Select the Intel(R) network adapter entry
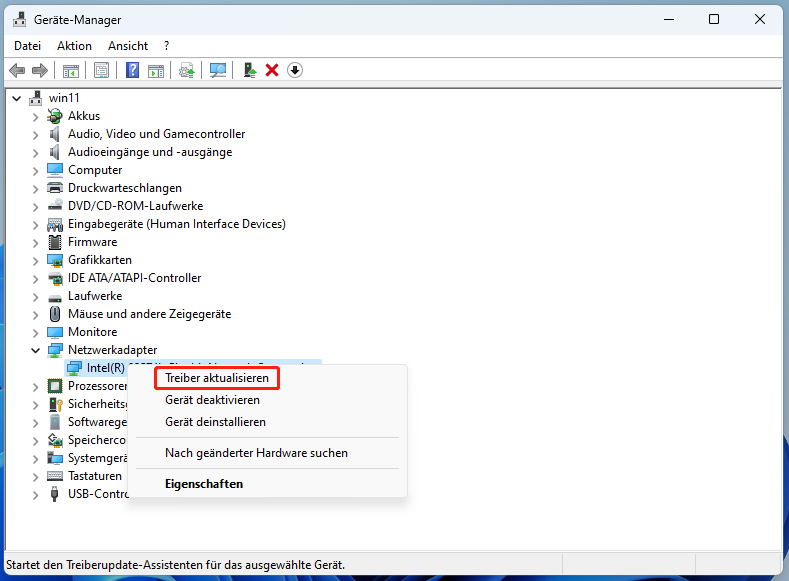789x581 pixels. [x=105, y=368]
